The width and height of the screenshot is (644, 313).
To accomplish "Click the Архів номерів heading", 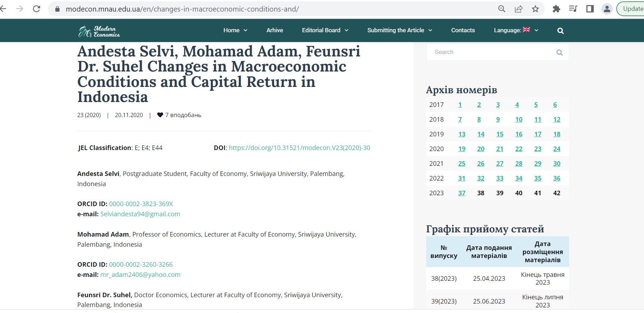I will tap(462, 90).
